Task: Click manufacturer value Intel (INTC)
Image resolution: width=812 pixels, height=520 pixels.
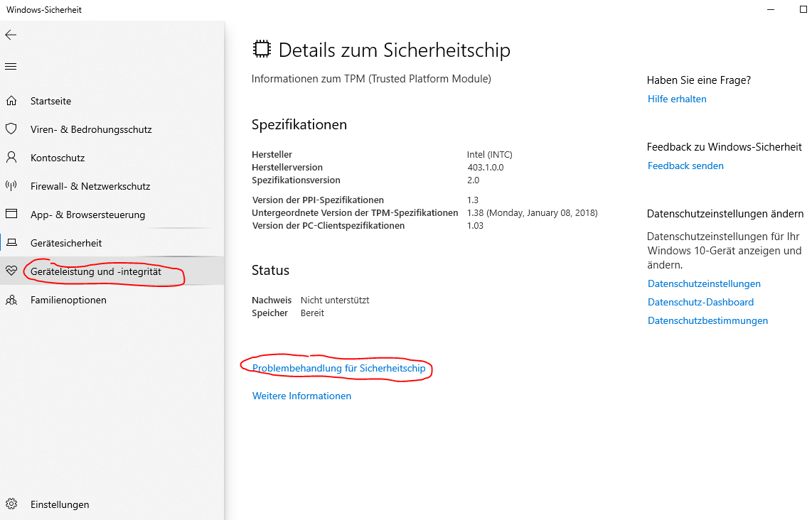Action: coord(489,154)
